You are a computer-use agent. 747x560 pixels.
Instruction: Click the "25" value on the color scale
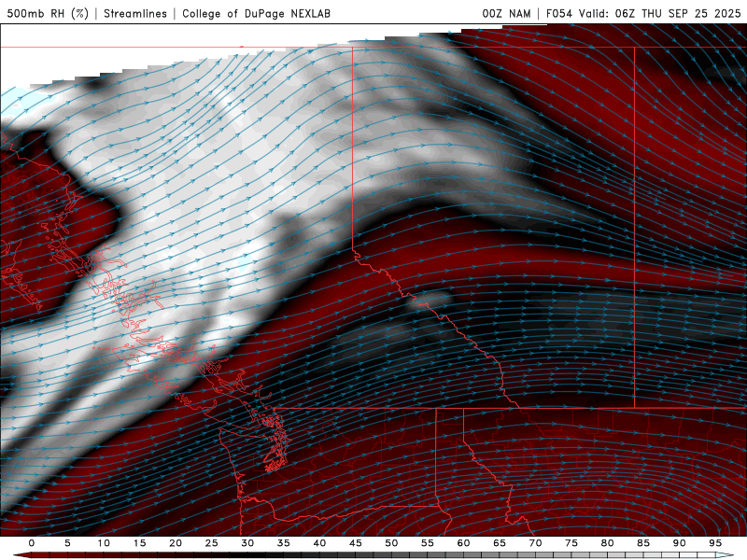[212, 543]
